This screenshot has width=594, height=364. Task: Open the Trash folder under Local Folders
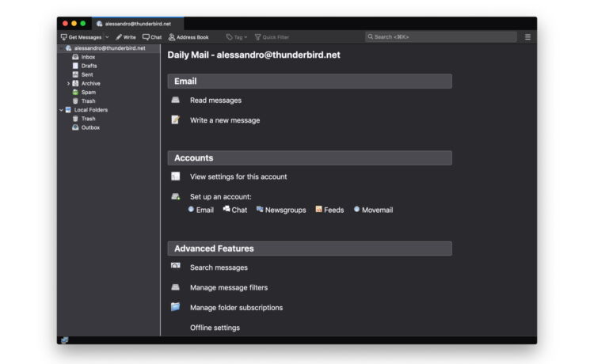click(88, 119)
